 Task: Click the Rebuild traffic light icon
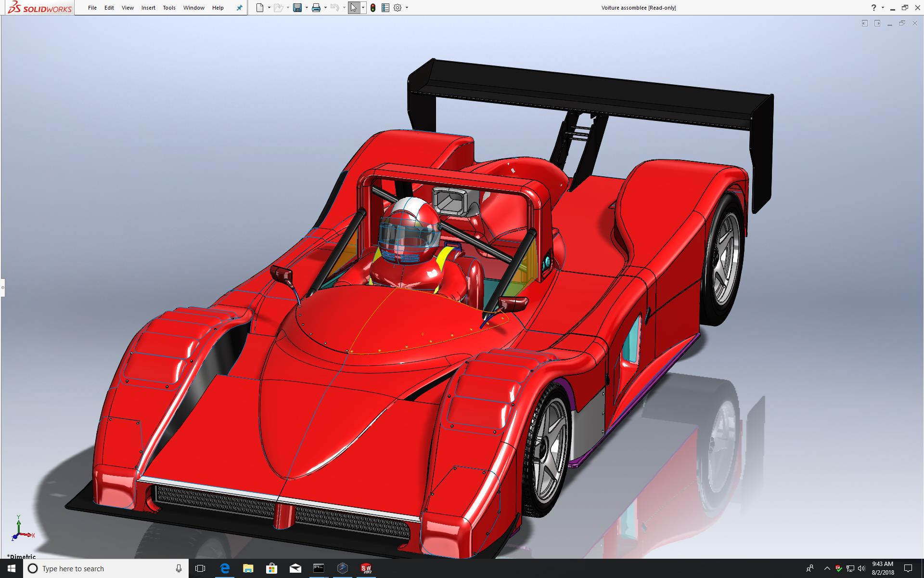point(373,8)
